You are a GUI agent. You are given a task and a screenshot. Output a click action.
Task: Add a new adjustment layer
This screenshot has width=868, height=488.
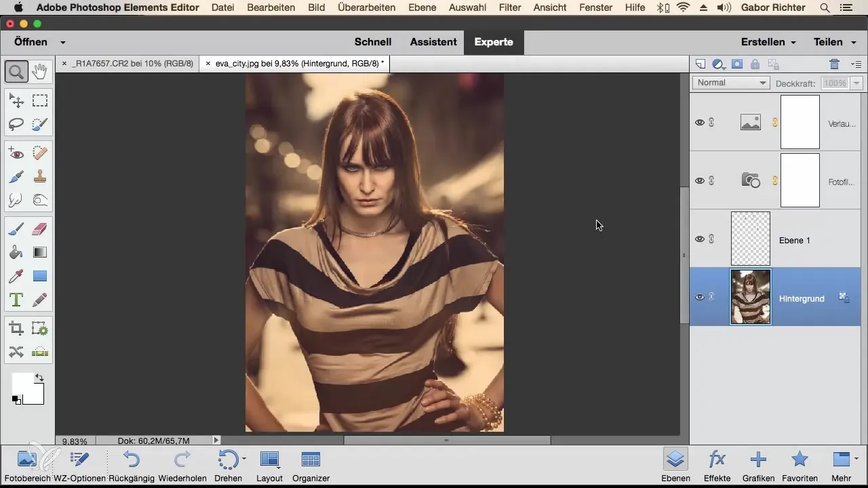point(719,64)
